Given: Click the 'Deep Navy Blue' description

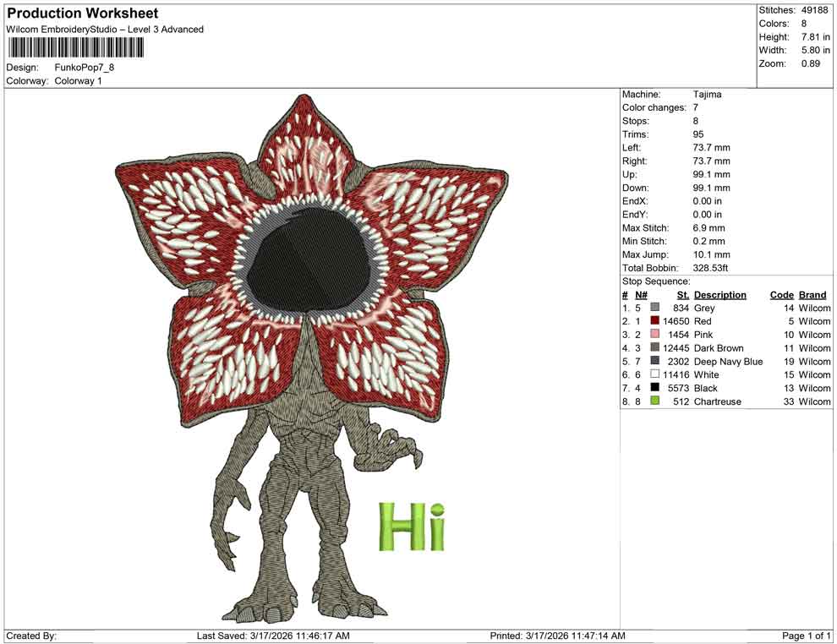Looking at the screenshot, I should coord(729,361).
